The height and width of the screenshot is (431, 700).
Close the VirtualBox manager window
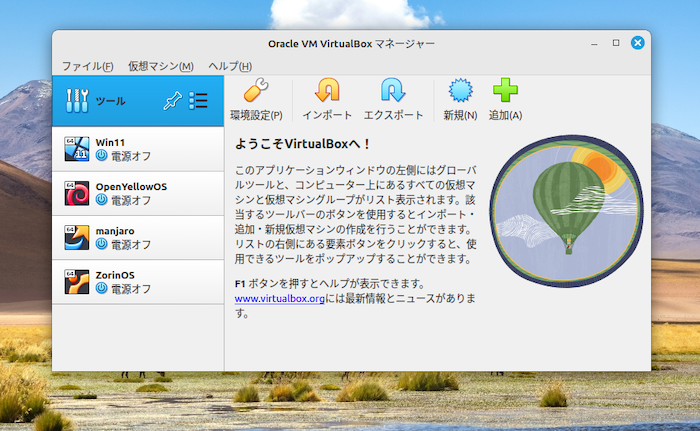638,43
